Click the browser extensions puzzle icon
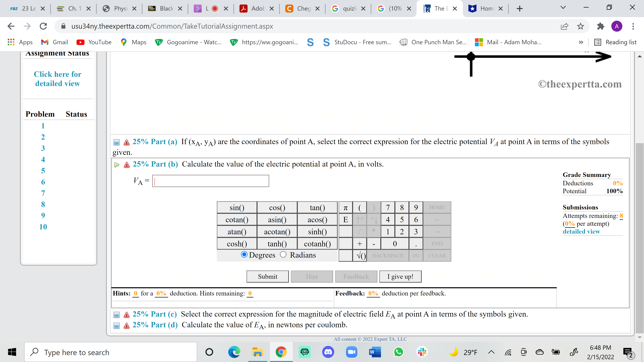Image resolution: width=644 pixels, height=362 pixels. coord(601,26)
